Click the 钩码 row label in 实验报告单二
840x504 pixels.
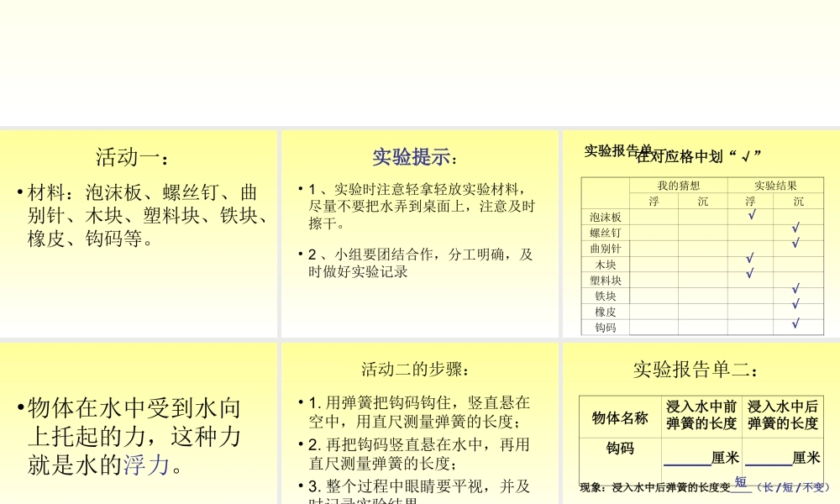pyautogui.click(x=621, y=445)
